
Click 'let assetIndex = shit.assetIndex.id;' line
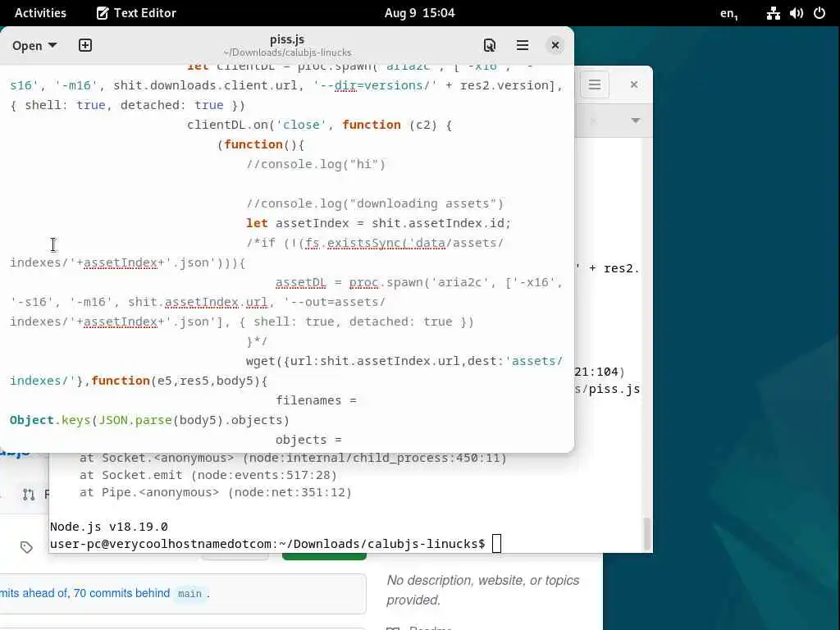pos(378,223)
